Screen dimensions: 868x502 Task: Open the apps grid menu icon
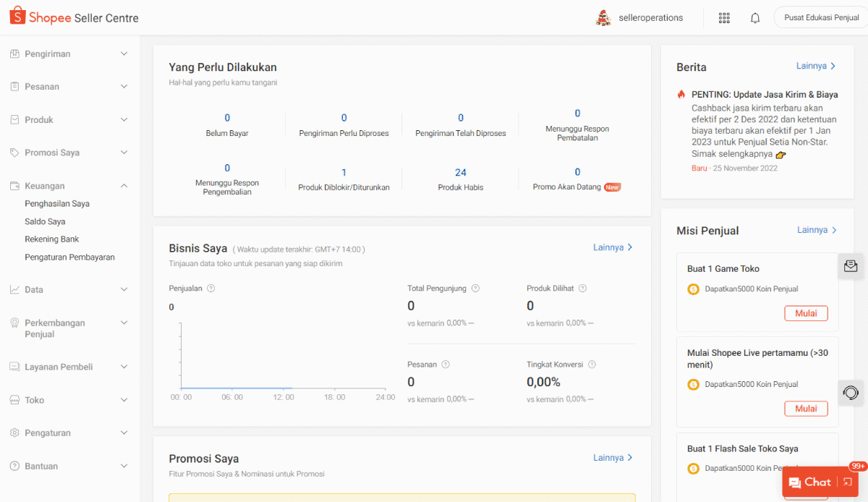[x=724, y=18]
